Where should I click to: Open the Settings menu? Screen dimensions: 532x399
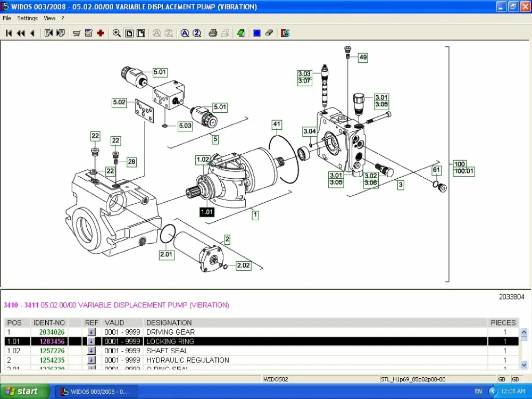[x=28, y=18]
